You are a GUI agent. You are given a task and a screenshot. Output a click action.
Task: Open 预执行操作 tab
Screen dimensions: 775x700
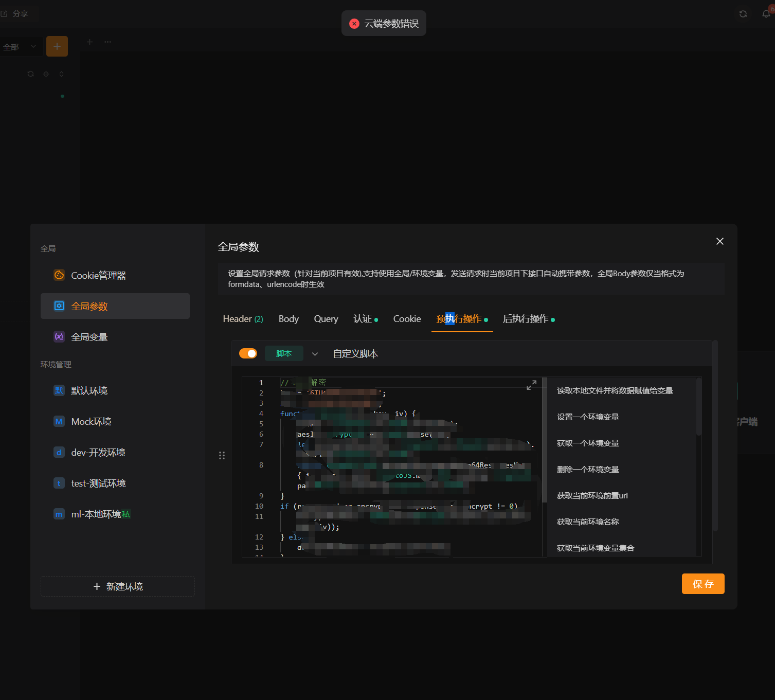point(462,319)
